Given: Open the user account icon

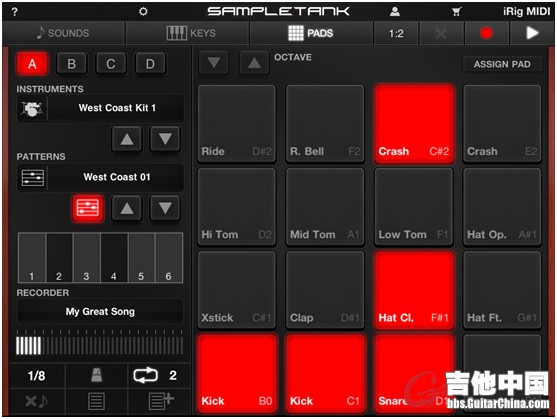Looking at the screenshot, I should [395, 12].
